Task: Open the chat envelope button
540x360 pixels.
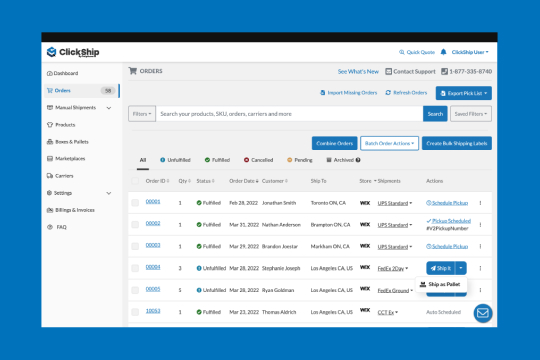Action: tap(483, 313)
